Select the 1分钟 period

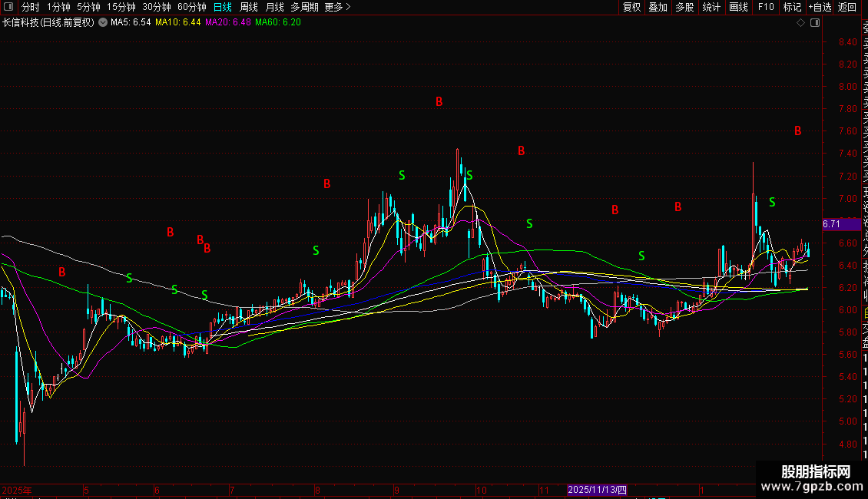click(58, 7)
